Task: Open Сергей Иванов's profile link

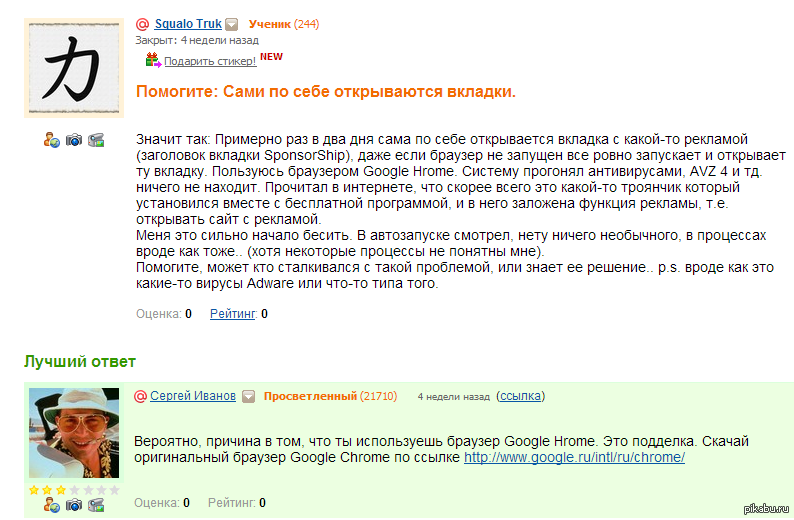Action: pyautogui.click(x=193, y=396)
